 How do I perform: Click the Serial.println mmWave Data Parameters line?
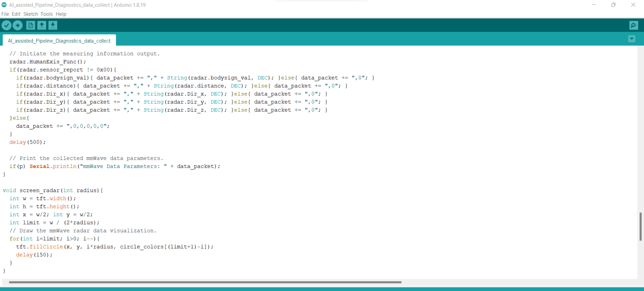click(115, 166)
